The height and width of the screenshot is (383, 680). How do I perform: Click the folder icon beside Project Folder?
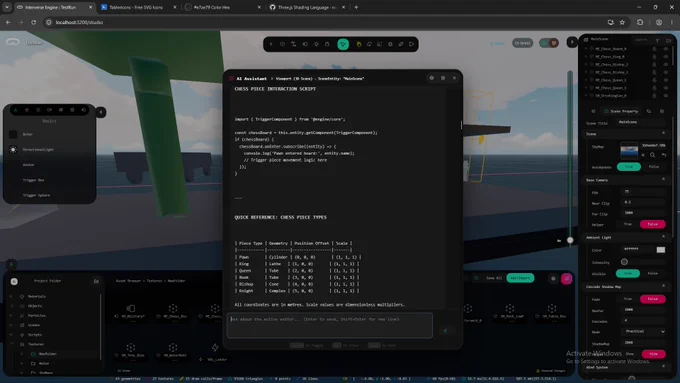pos(96,281)
